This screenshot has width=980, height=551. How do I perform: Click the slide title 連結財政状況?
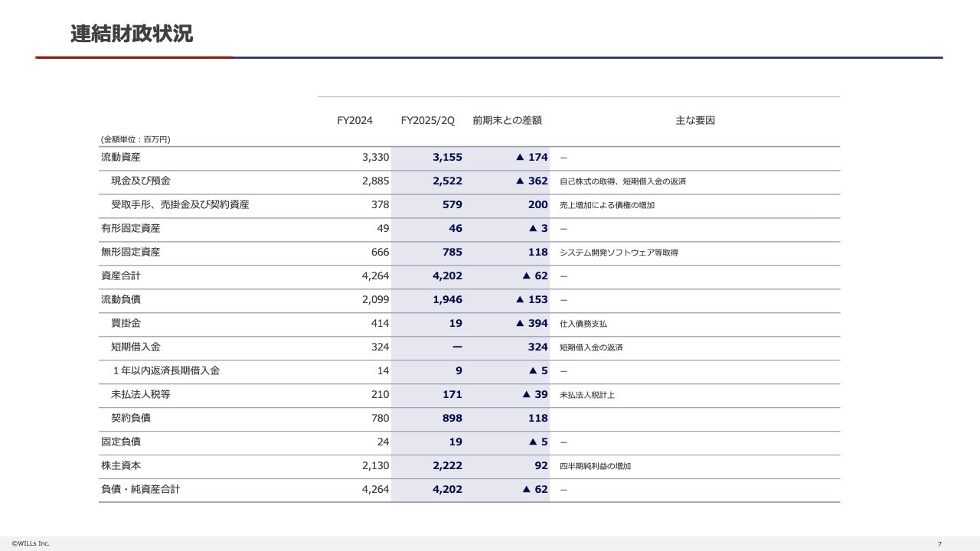(132, 34)
